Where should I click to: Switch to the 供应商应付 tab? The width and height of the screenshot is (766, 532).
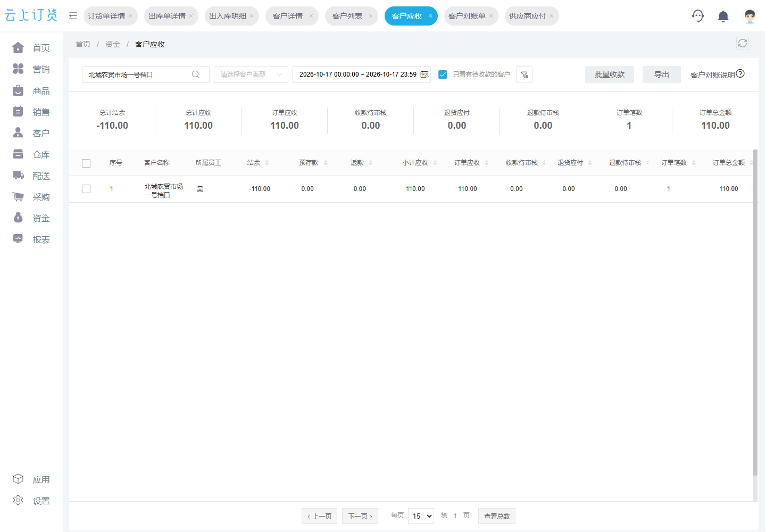pos(528,16)
